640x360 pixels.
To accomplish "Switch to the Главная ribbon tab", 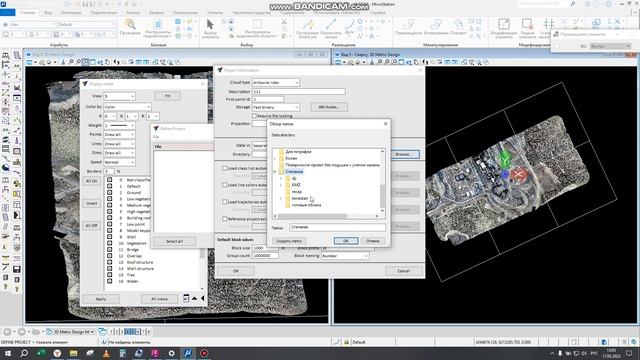I will (28, 13).
